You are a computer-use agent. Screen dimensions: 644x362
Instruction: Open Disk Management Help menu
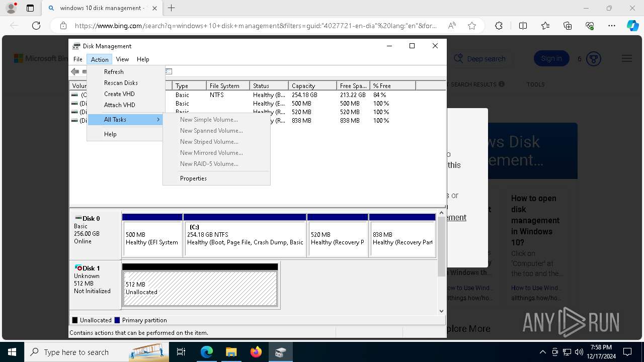tap(143, 59)
